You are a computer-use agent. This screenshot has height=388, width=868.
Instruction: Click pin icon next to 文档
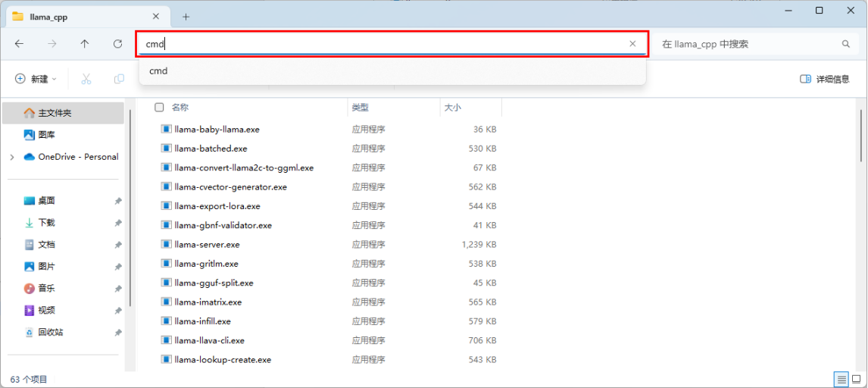tap(118, 245)
